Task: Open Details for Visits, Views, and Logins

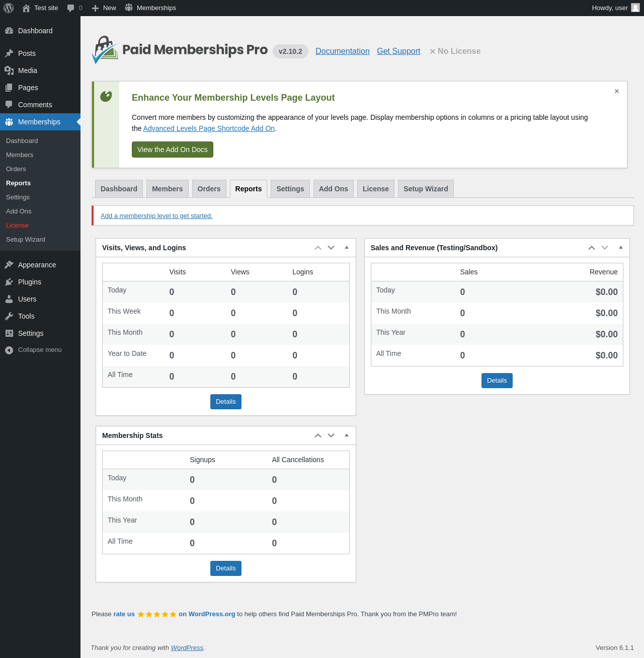Action: (x=226, y=402)
